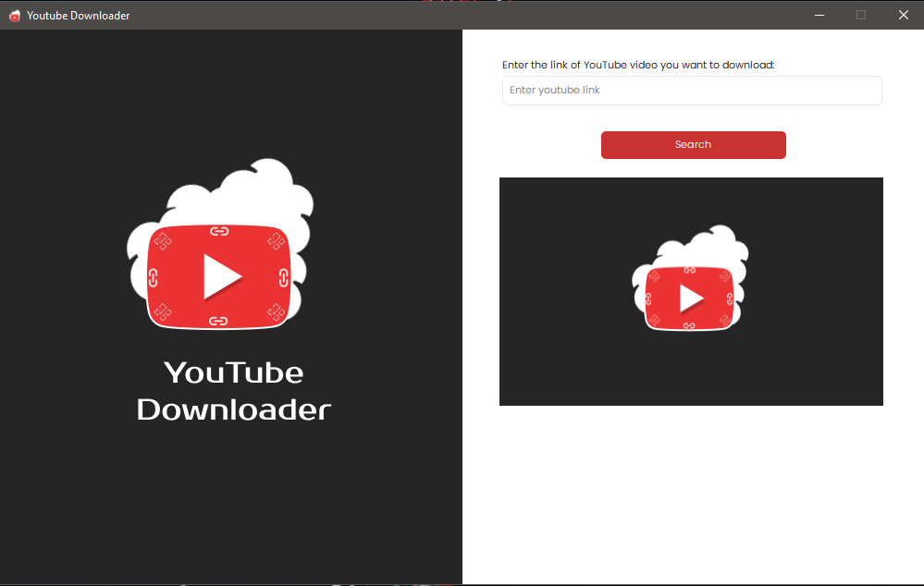Click the "Enter the link of YouTube video" label
The height and width of the screenshot is (586, 924).
[638, 65]
